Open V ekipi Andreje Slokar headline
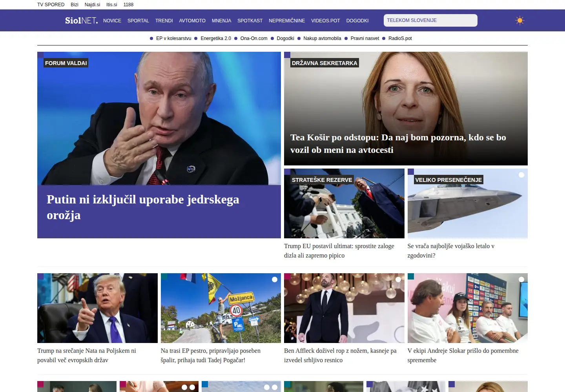Image resolution: width=565 pixels, height=392 pixels. [x=463, y=356]
